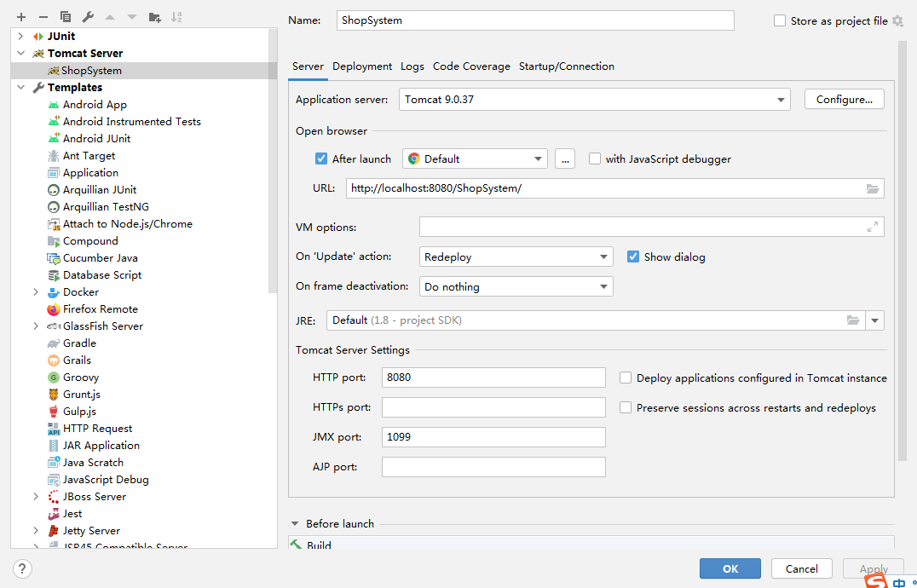Open Default browser dropdown

click(475, 159)
